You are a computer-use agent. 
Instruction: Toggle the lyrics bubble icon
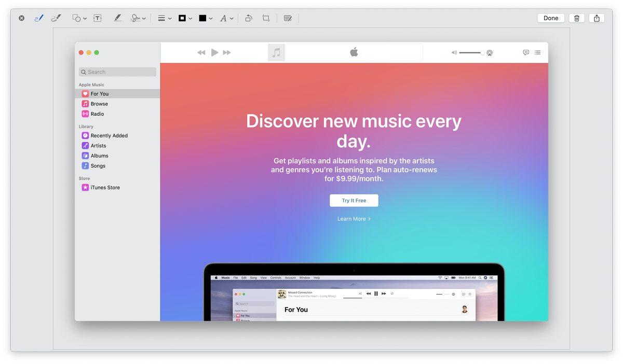point(525,52)
